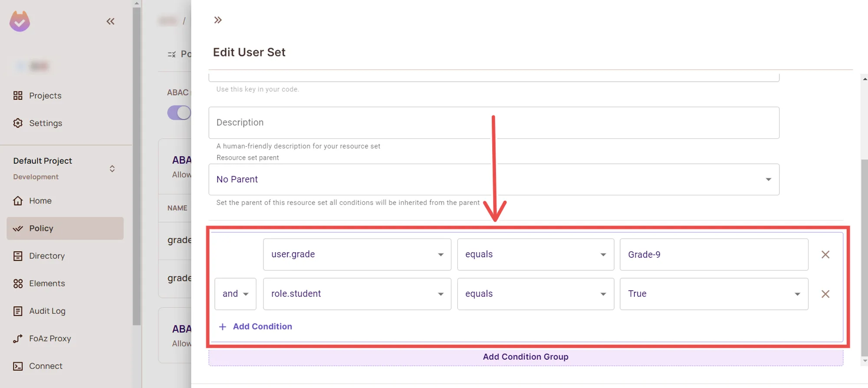Click the plus icon beside Add Condition
Screen dimensions: 868x388
coord(223,327)
